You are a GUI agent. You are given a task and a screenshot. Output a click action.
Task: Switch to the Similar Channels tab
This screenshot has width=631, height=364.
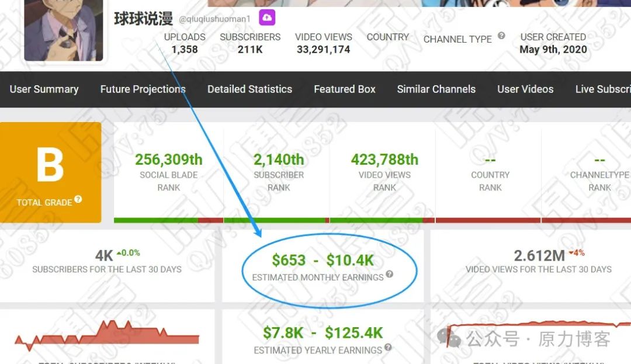tap(436, 89)
